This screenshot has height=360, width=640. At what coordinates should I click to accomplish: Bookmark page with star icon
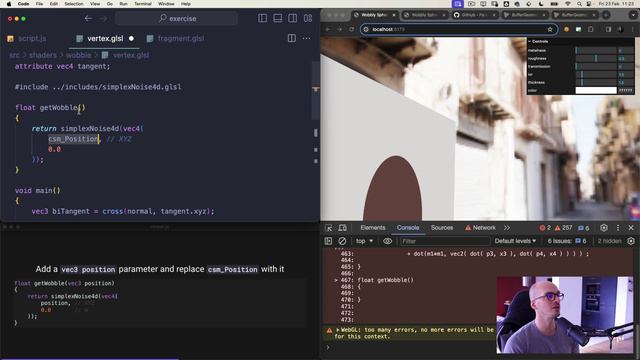click(x=550, y=29)
